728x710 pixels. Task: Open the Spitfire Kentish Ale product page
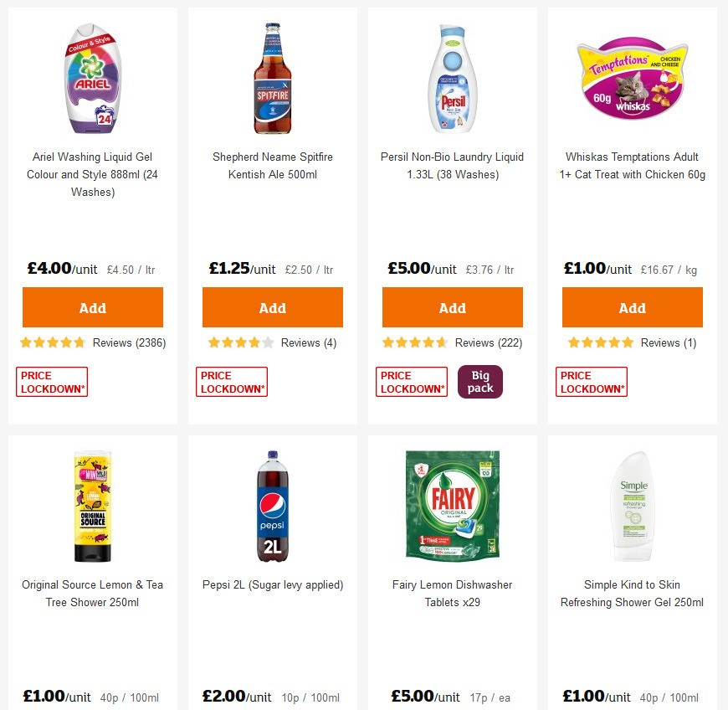272,166
